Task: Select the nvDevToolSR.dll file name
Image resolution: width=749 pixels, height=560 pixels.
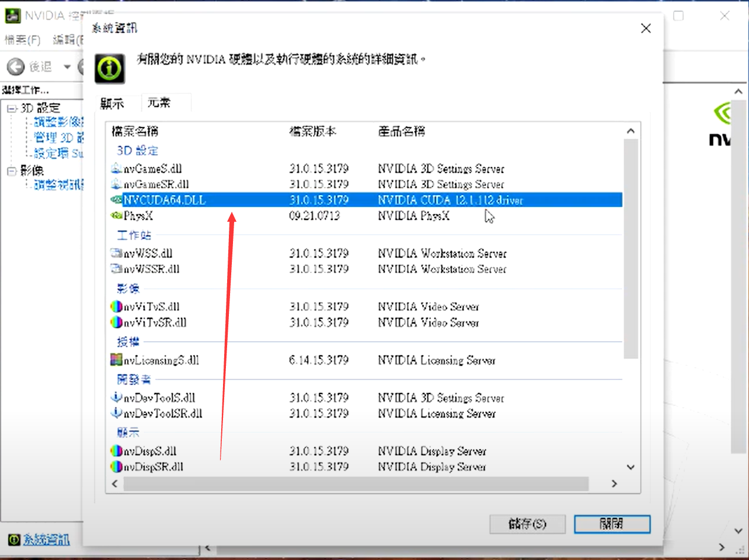Action: pyautogui.click(x=163, y=413)
